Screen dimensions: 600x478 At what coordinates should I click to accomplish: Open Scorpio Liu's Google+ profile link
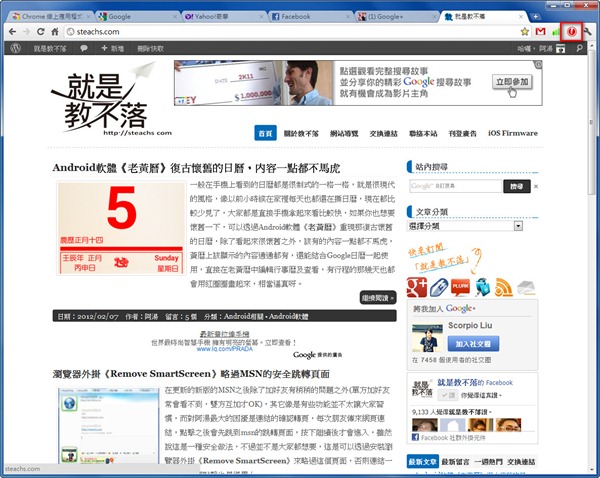click(470, 325)
